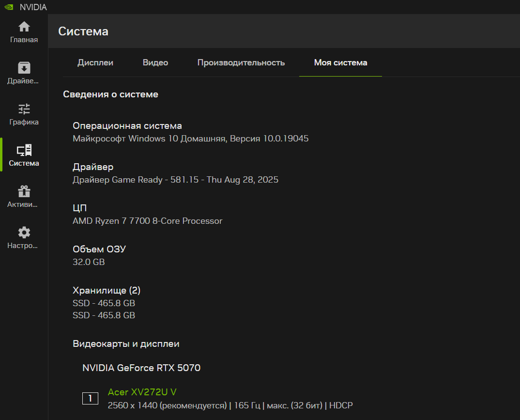Viewport: 520px width, 420px height.
Task: Click the Система page title
Action: pyautogui.click(x=83, y=31)
